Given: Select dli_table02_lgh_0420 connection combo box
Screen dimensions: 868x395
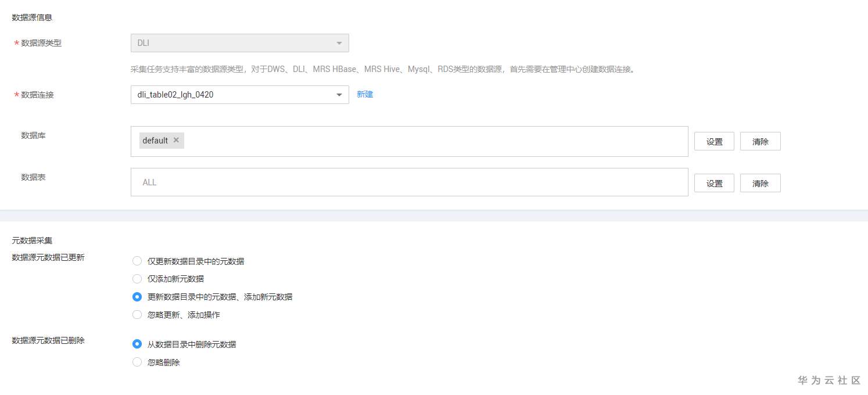Looking at the screenshot, I should [240, 95].
